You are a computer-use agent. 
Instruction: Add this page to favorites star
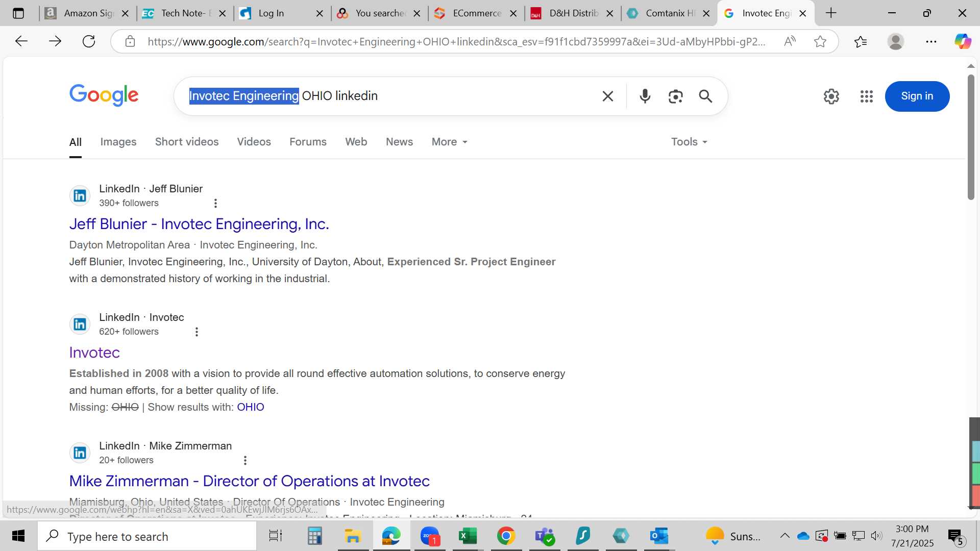point(820,41)
